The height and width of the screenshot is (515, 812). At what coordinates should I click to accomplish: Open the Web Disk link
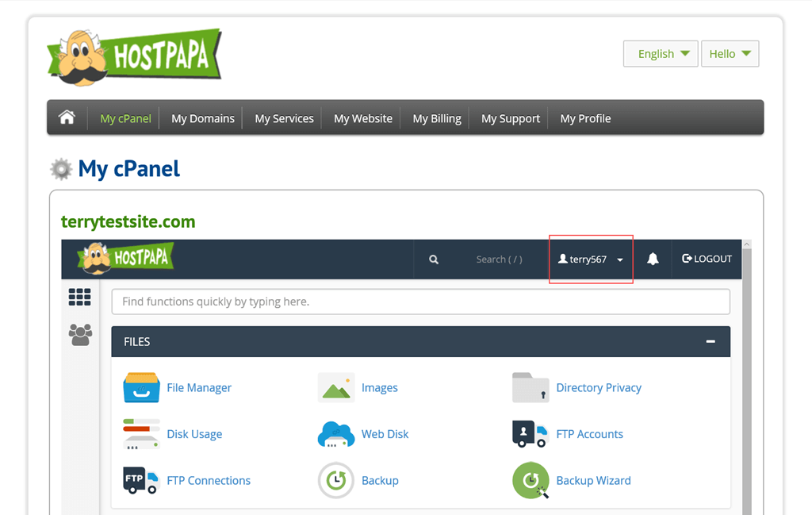tap(385, 434)
